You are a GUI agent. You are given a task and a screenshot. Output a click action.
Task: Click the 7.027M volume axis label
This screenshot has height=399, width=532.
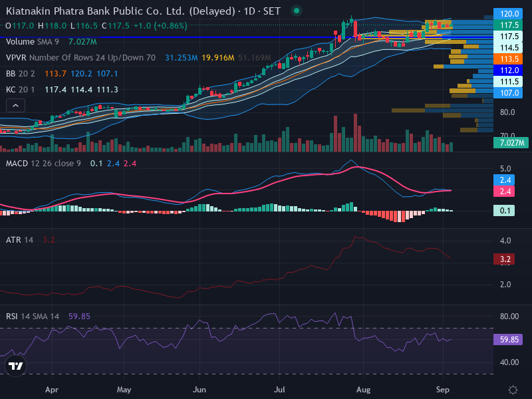pos(511,142)
